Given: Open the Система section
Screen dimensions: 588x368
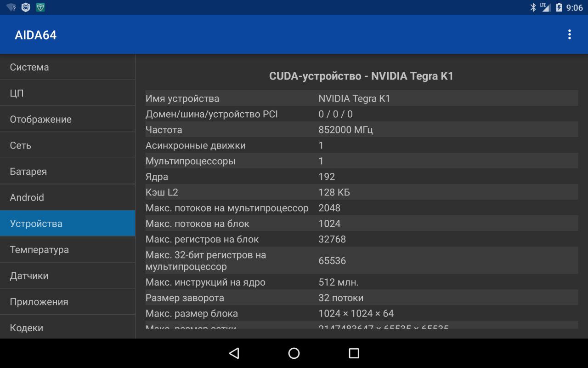Looking at the screenshot, I should [x=68, y=67].
